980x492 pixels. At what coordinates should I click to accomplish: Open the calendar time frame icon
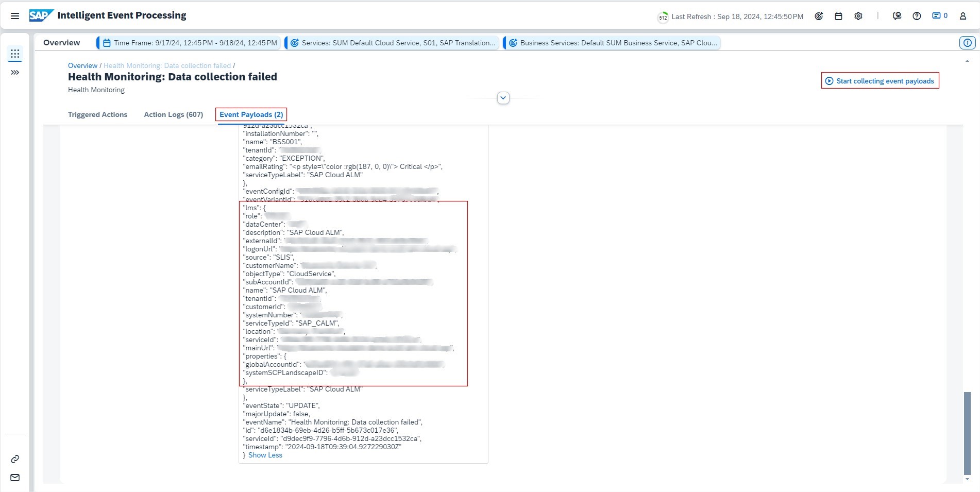click(x=838, y=16)
